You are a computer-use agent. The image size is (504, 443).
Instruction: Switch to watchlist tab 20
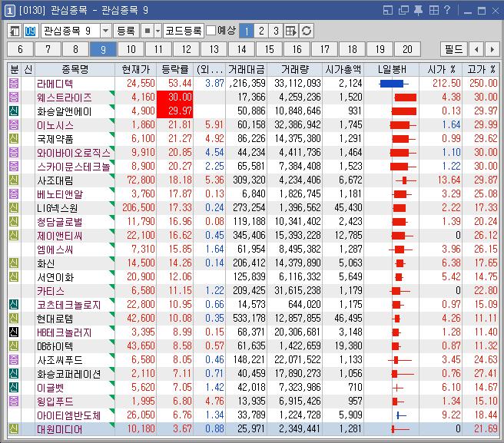[x=407, y=49]
